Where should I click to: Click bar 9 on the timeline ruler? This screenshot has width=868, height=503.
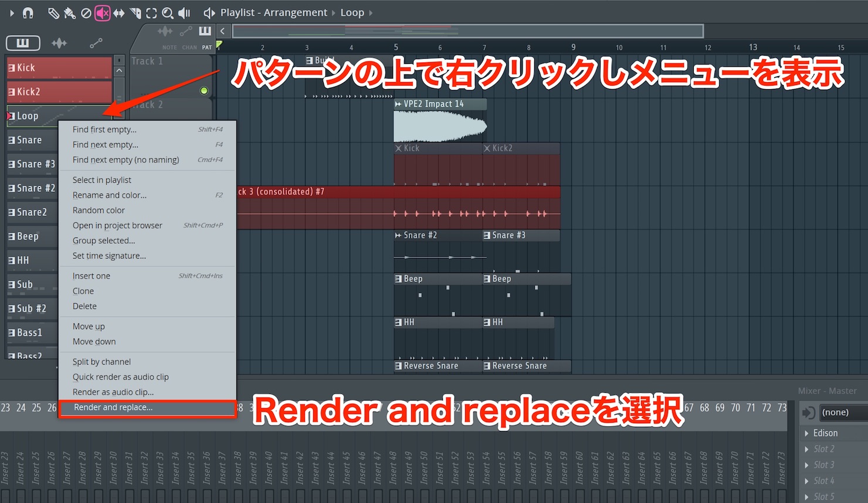coord(573,47)
